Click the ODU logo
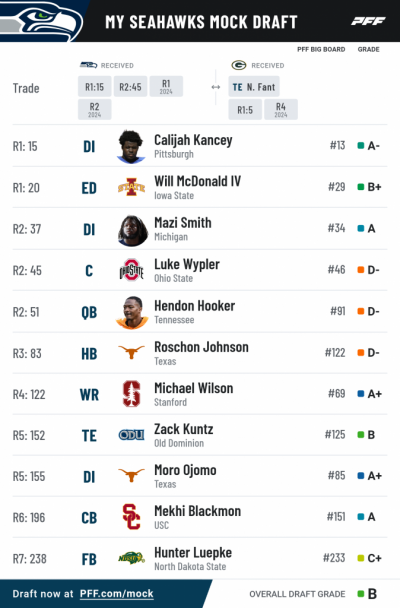This screenshot has width=400, height=608. pyautogui.click(x=131, y=435)
